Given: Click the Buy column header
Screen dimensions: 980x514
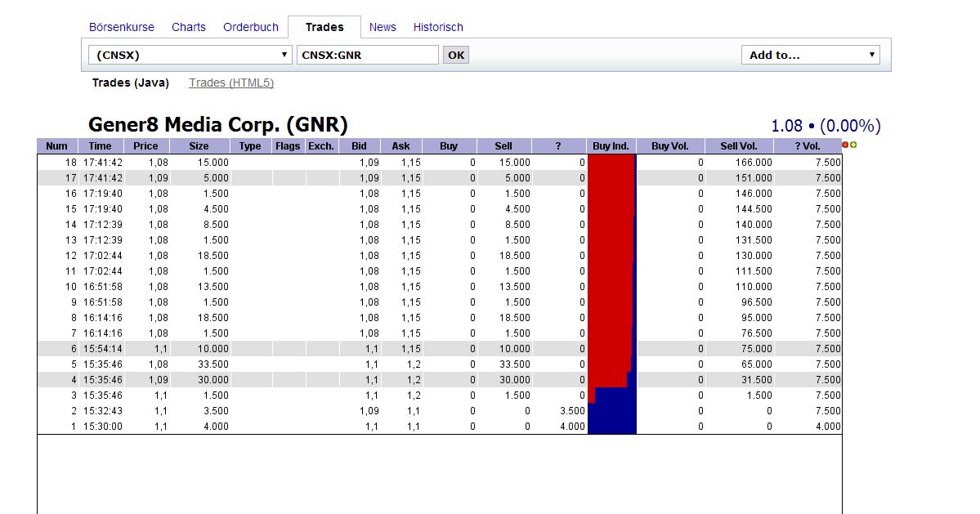Looking at the screenshot, I should pyautogui.click(x=449, y=146).
